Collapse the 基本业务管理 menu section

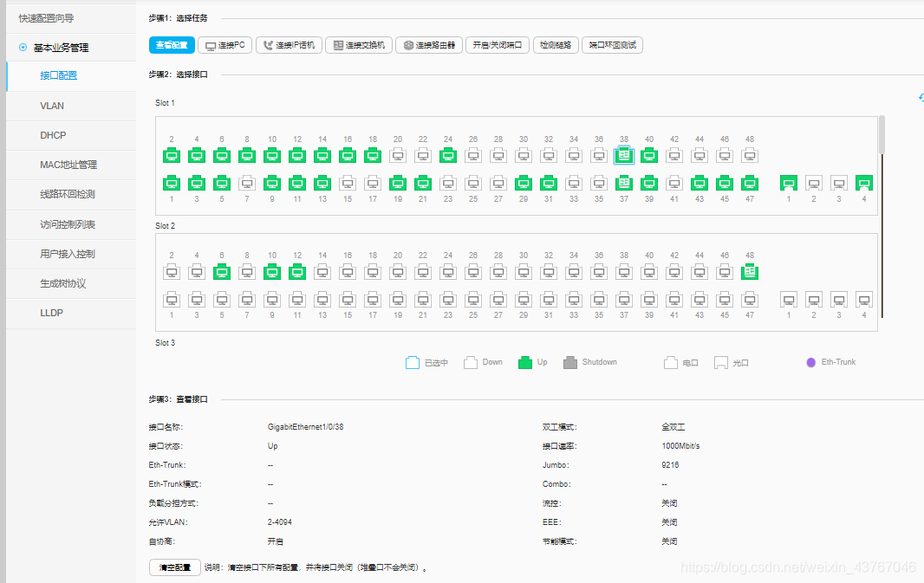tap(23, 47)
